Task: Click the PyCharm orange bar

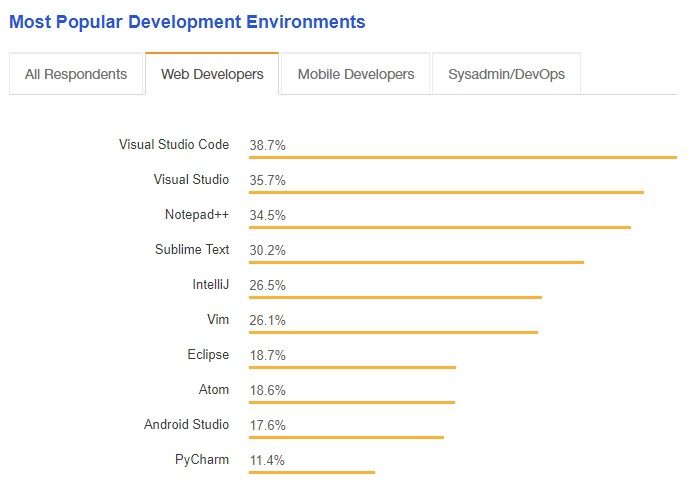Action: click(312, 472)
